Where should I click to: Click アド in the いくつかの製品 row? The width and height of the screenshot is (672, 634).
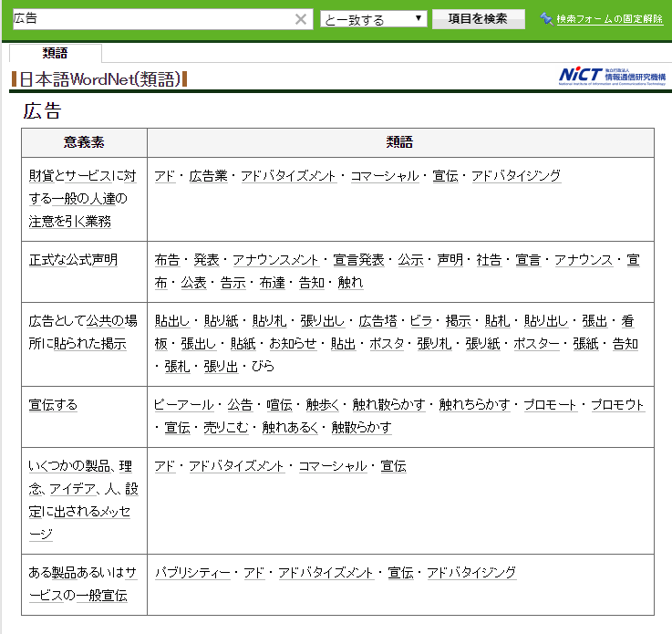point(165,466)
